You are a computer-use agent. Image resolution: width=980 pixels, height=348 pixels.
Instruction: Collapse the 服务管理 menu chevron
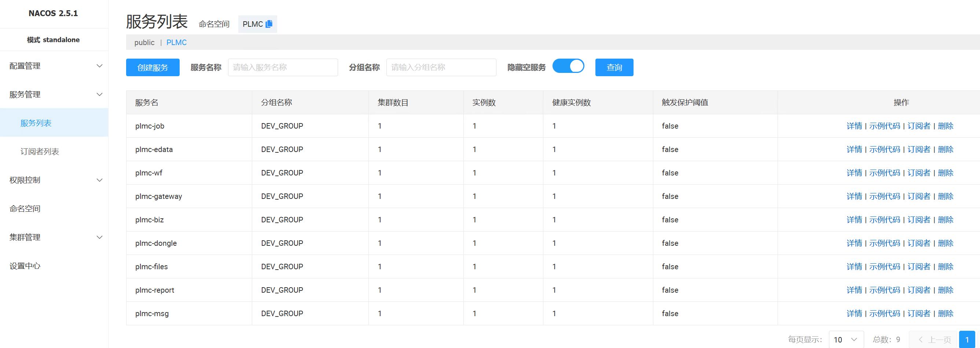coord(99,95)
